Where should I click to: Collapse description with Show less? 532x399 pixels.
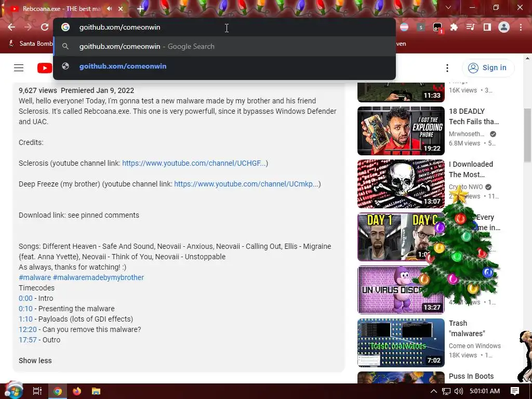pyautogui.click(x=35, y=361)
